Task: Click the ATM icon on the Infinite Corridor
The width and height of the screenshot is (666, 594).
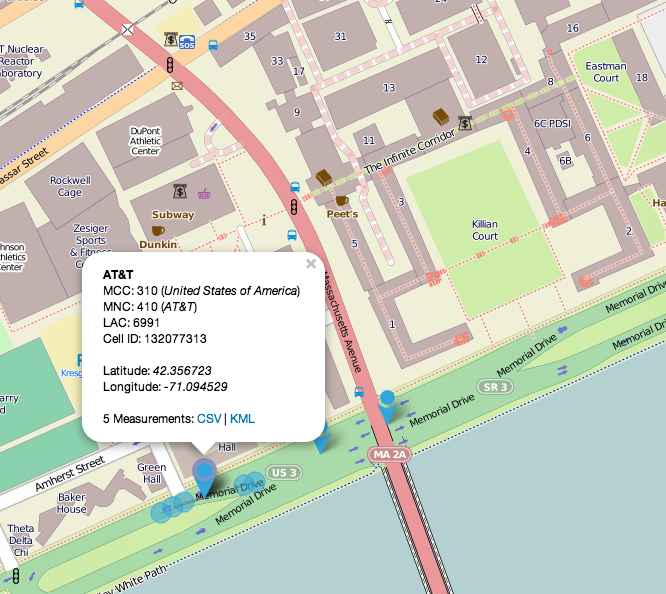Action: [465, 123]
